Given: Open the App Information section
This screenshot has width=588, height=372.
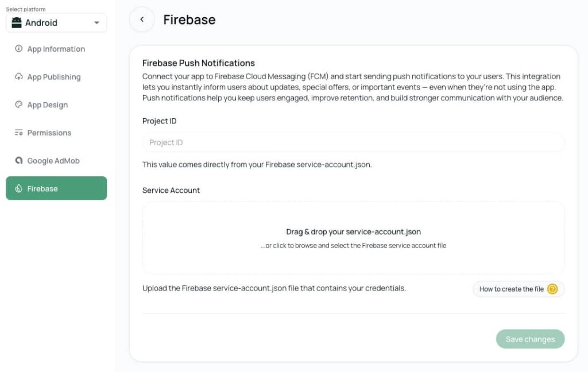Looking at the screenshot, I should [x=56, y=49].
